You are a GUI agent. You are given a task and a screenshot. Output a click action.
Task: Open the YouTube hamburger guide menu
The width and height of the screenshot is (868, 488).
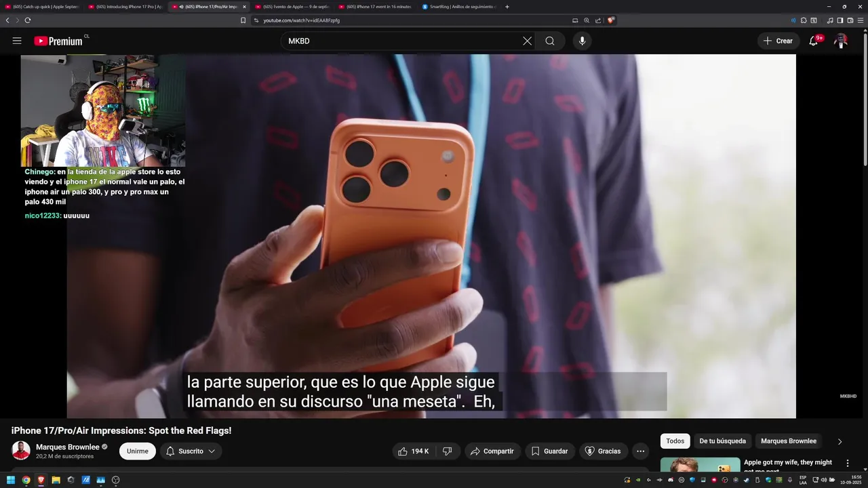click(x=17, y=41)
